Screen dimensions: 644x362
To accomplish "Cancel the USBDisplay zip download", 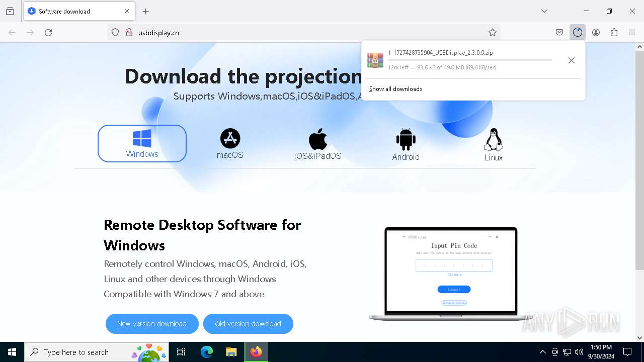I will point(572,60).
